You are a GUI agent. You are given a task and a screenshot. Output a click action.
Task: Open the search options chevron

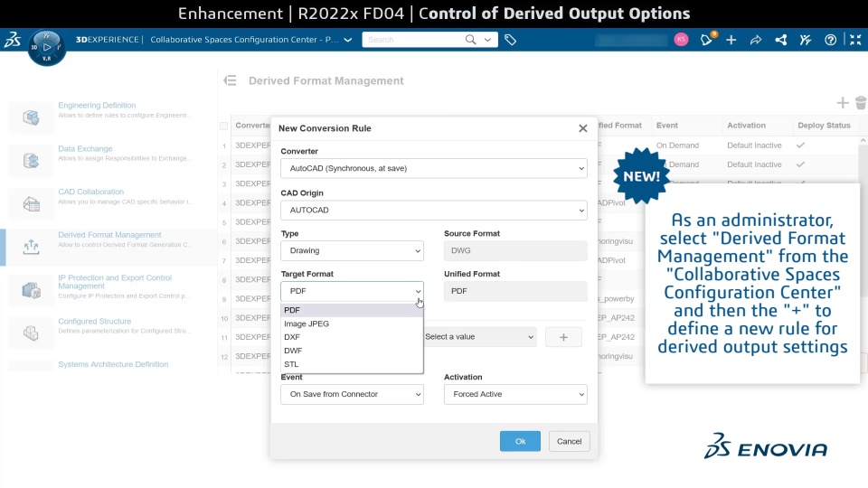487,40
